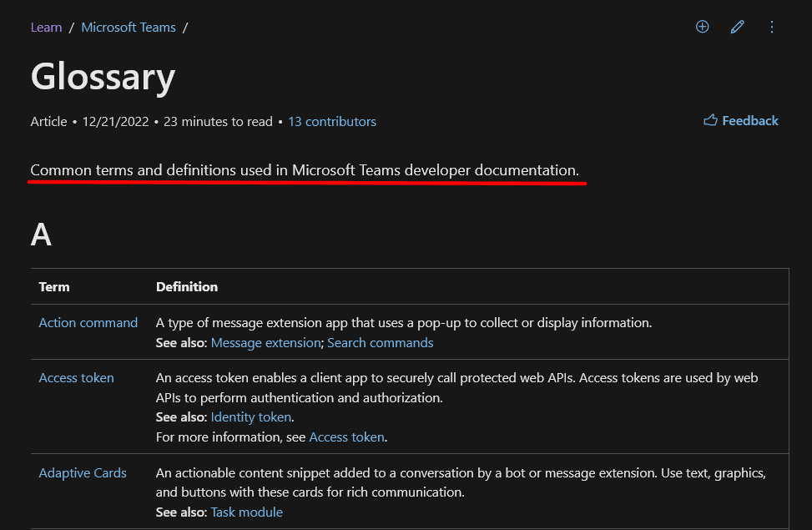Open the Microsoft Teams breadcrumb link

(129, 28)
